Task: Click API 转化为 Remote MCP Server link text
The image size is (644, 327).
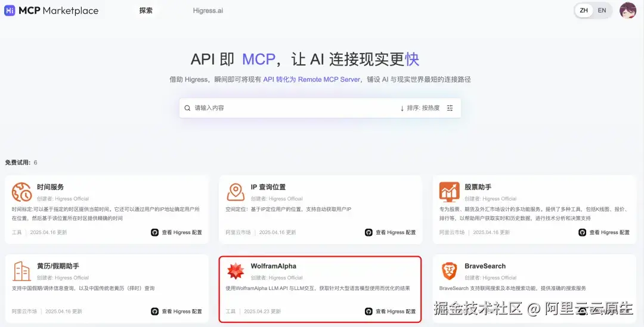Action: (x=312, y=80)
